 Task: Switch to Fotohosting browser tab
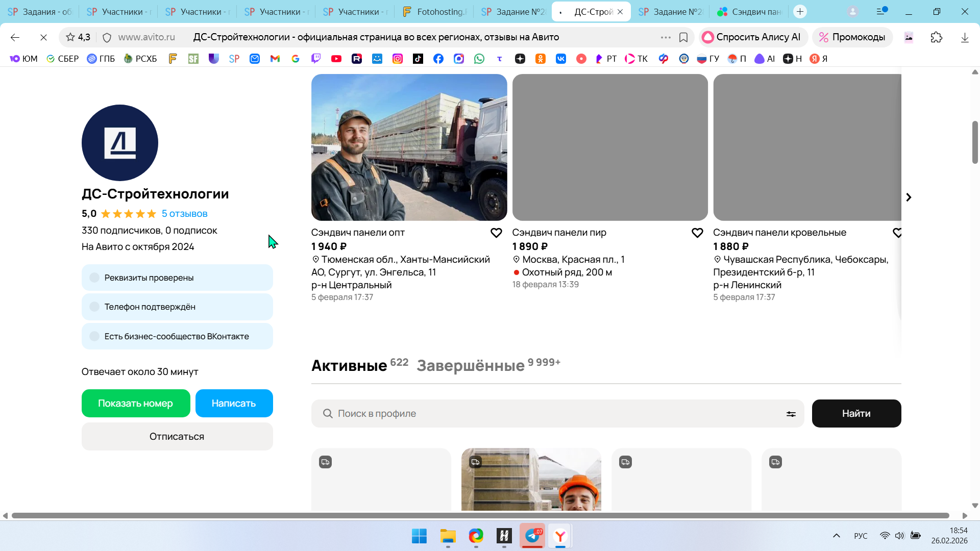(x=435, y=12)
